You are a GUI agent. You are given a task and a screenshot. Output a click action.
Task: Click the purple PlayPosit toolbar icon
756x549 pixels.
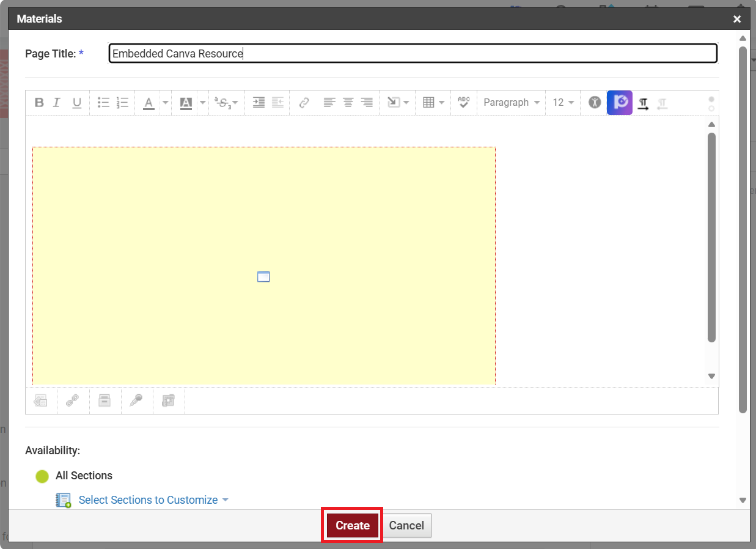pos(620,103)
